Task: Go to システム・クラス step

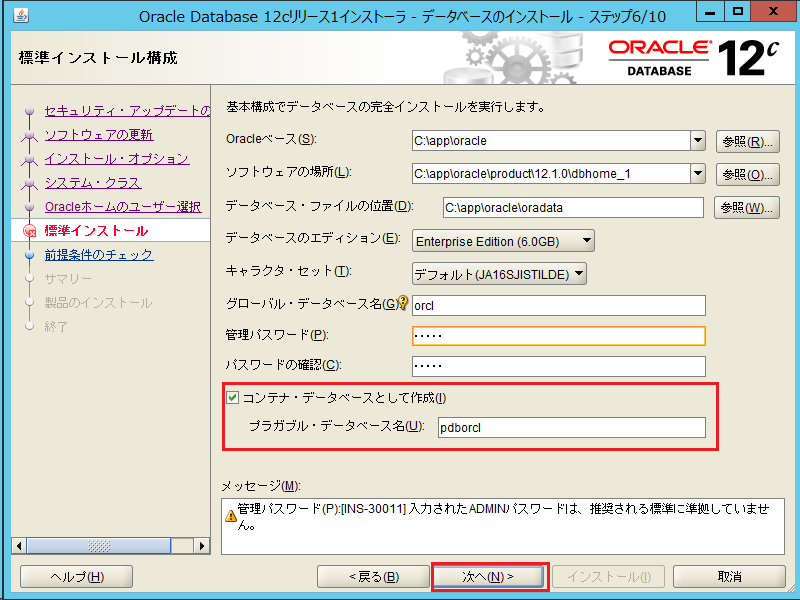Action: 93,183
